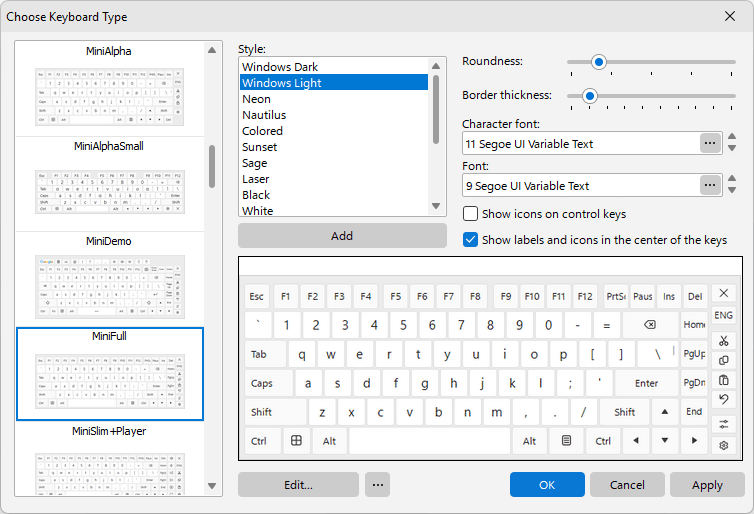Click the PgUp key in keyboard preview
This screenshot has width=754, height=514.
pos(694,354)
